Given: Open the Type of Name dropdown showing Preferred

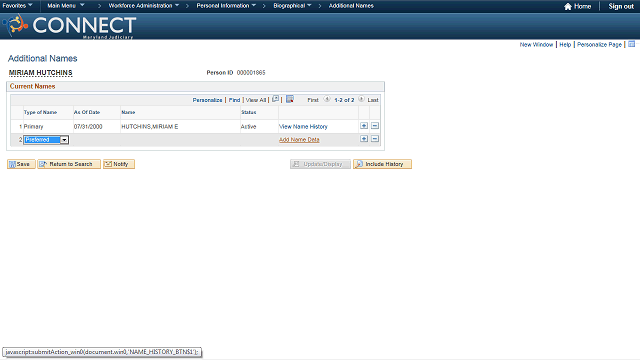Looking at the screenshot, I should pos(46,140).
